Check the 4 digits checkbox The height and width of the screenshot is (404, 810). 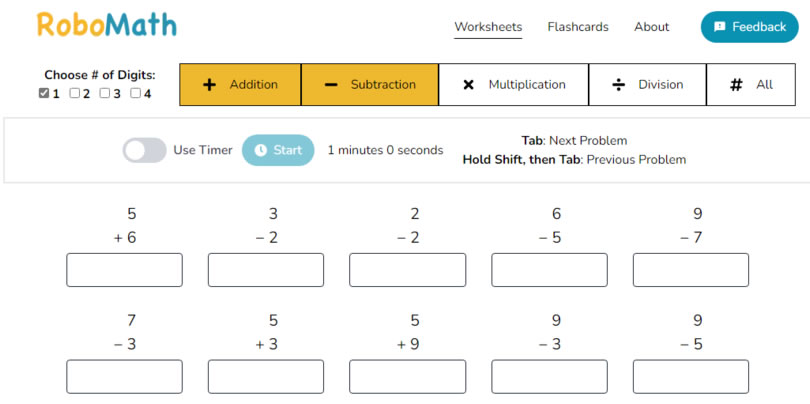click(135, 94)
